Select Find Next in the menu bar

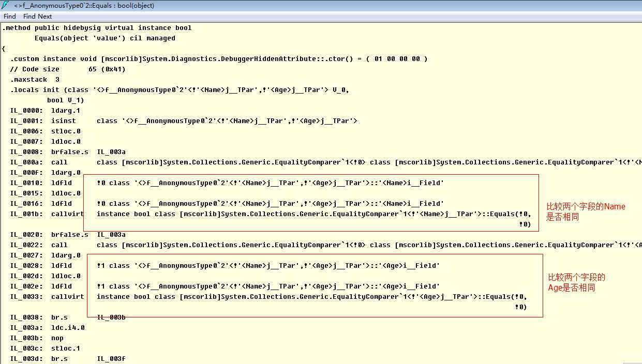pyautogui.click(x=38, y=17)
